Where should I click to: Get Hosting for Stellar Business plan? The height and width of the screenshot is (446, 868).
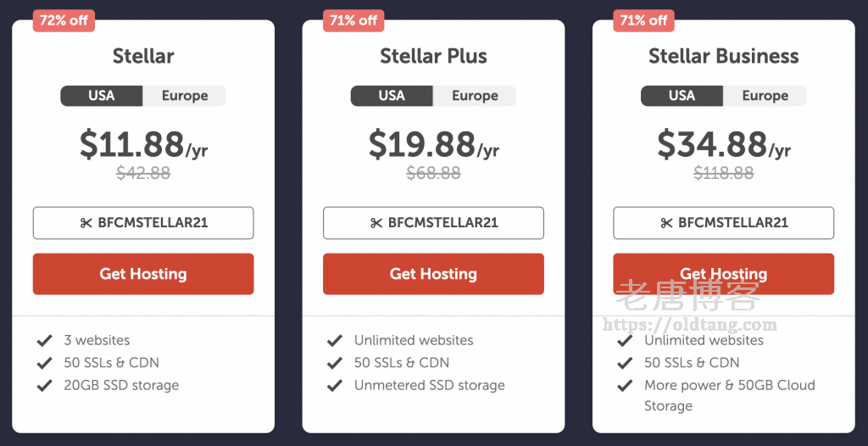(723, 274)
